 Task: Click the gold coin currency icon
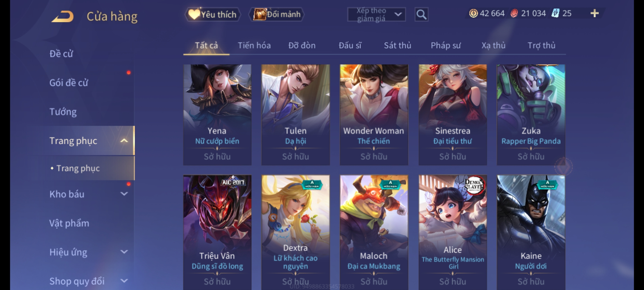(473, 13)
